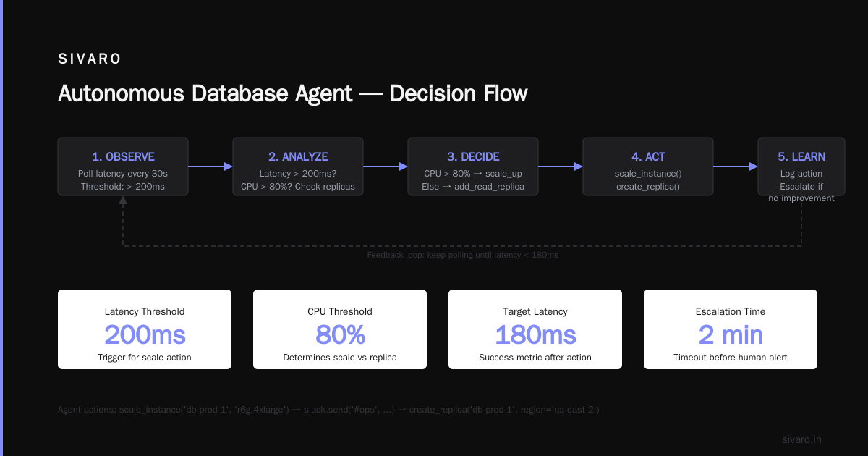Open the Target Latency 180ms card
Image resolution: width=868 pixels, height=456 pixels.
(535, 329)
